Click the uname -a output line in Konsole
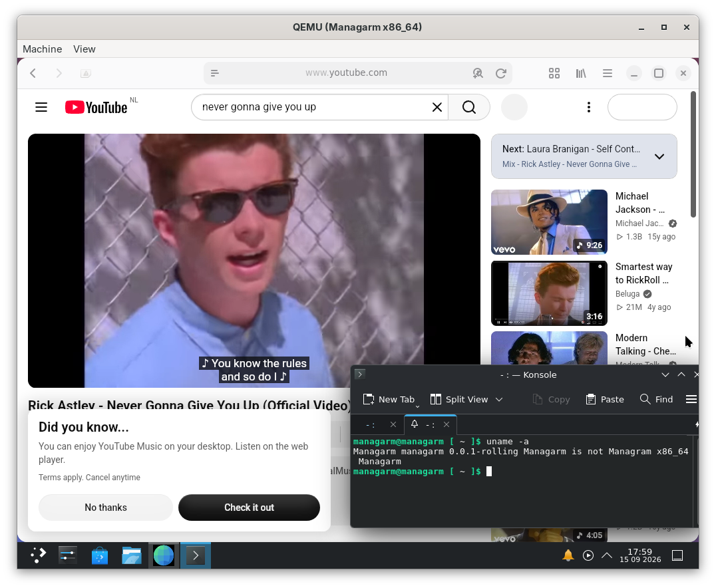The height and width of the screenshot is (588, 716). pyautogui.click(x=520, y=456)
